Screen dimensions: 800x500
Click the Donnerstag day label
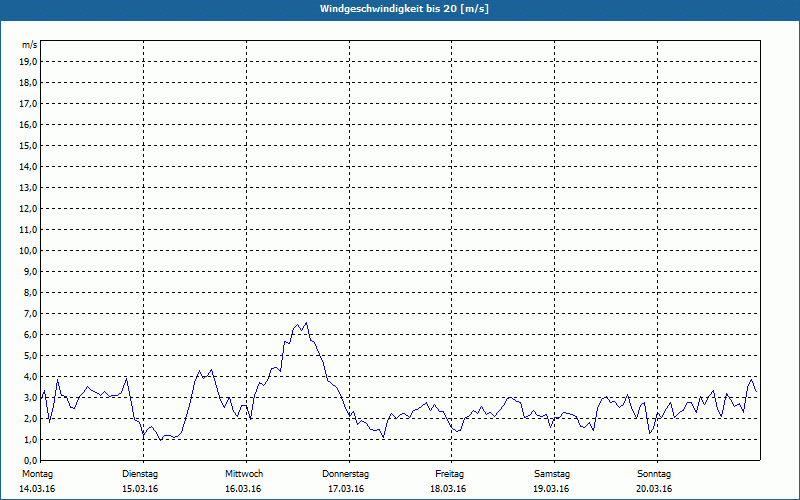tap(345, 474)
